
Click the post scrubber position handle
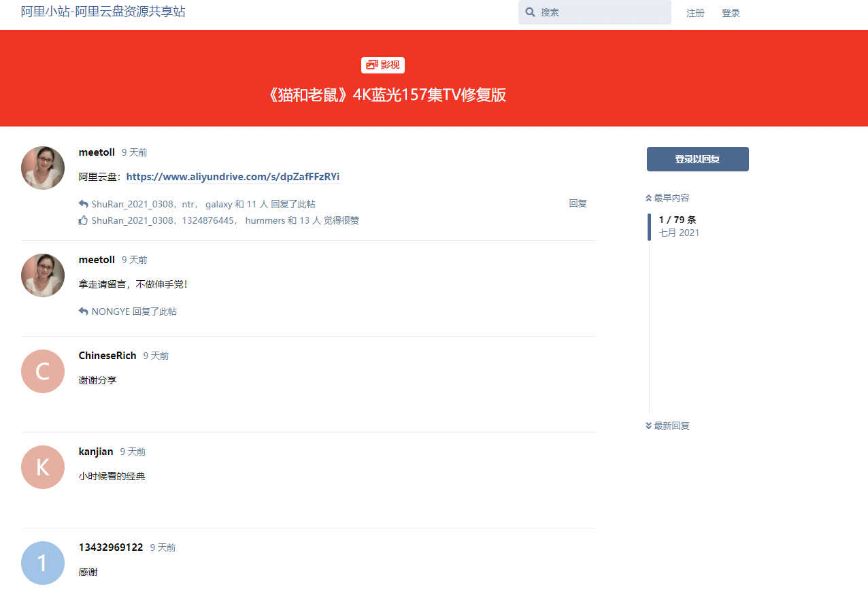[x=649, y=226]
